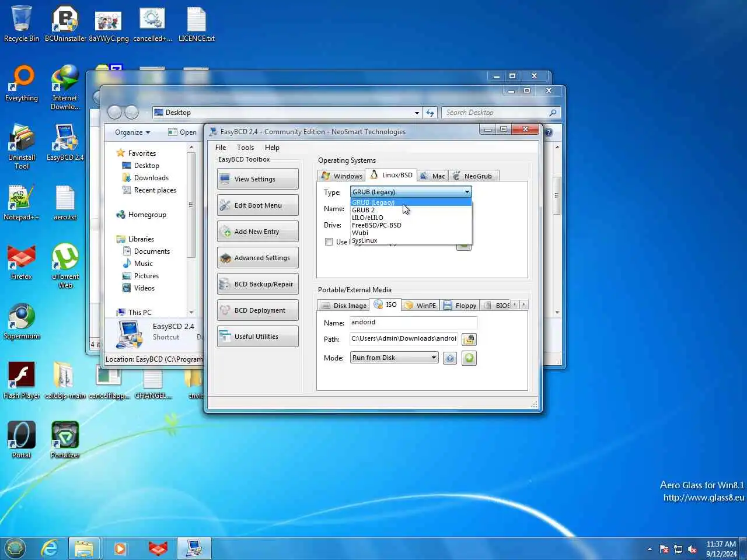This screenshot has height=560, width=747.
Task: Open BCD Backup/Repair section
Action: tap(257, 284)
